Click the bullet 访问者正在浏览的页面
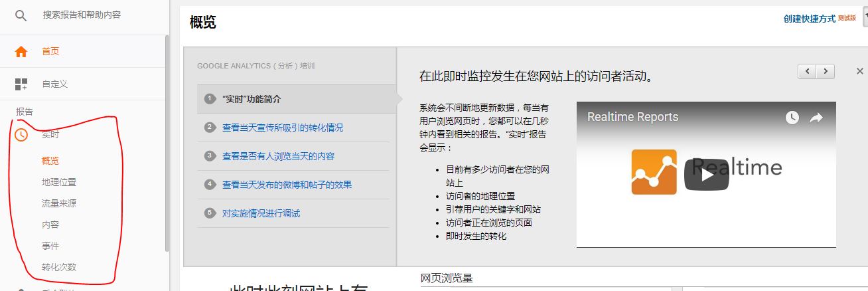The image size is (868, 291). [489, 223]
